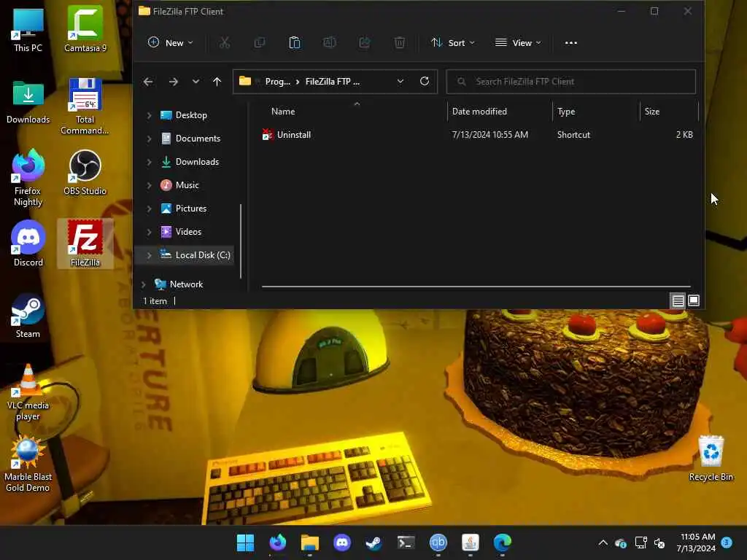Select the VLC media player icon
The image size is (747, 560).
tap(28, 392)
